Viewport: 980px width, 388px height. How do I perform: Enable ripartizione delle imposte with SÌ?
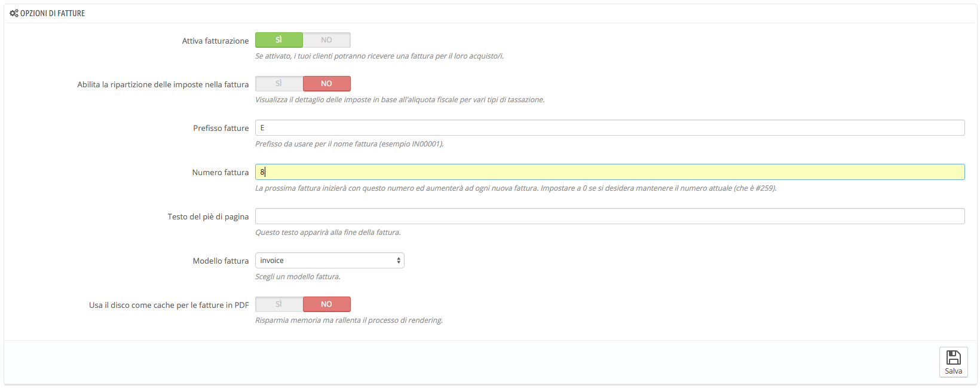tap(279, 84)
